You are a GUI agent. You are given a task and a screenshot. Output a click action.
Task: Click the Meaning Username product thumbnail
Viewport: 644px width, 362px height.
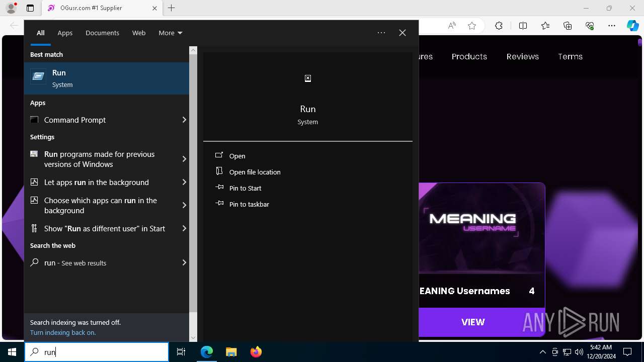(482, 228)
